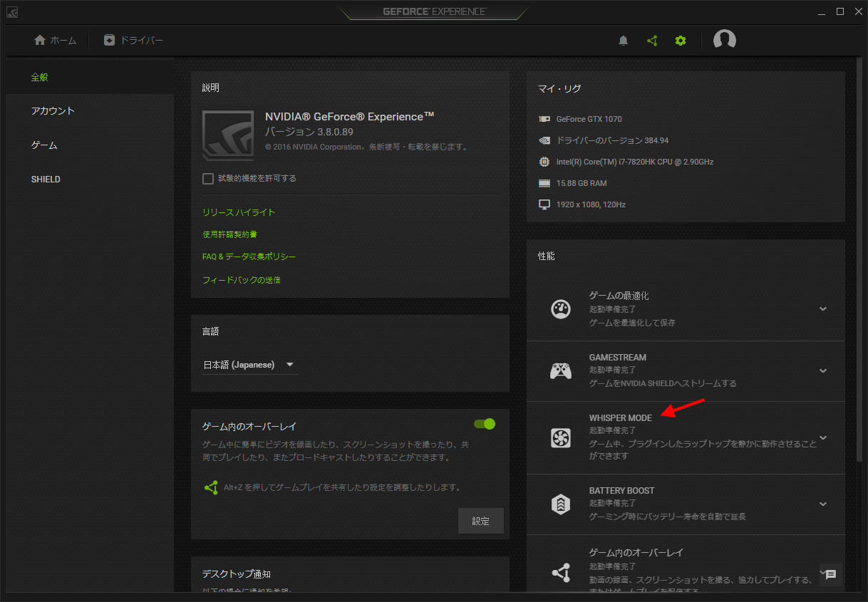Click the デスクトップ通知 heading
This screenshot has width=868, height=602.
(x=237, y=574)
